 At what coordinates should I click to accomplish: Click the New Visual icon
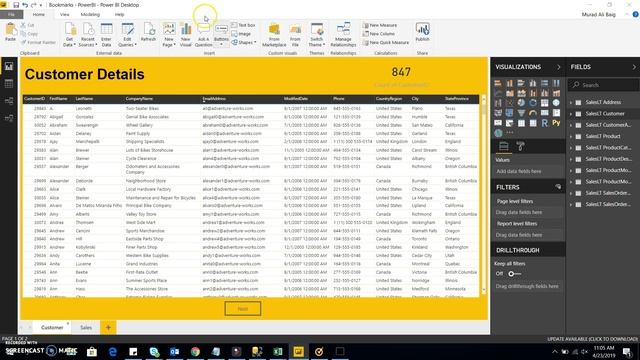click(x=186, y=35)
